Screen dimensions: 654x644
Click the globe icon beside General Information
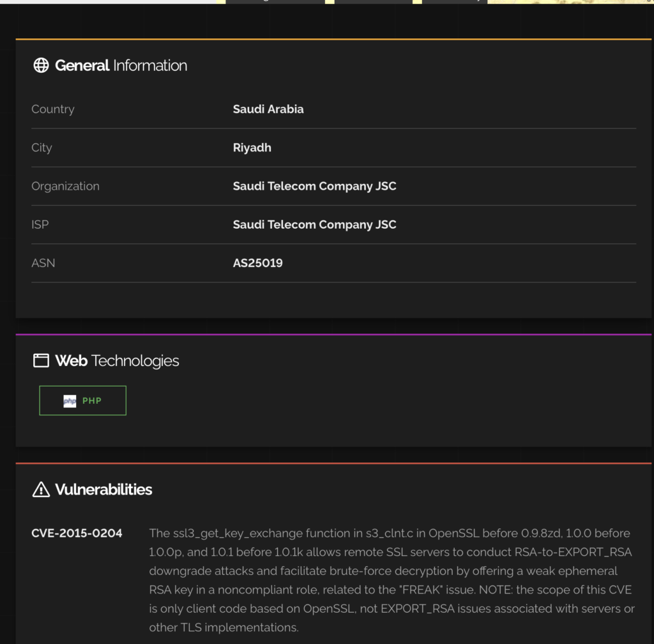41,65
